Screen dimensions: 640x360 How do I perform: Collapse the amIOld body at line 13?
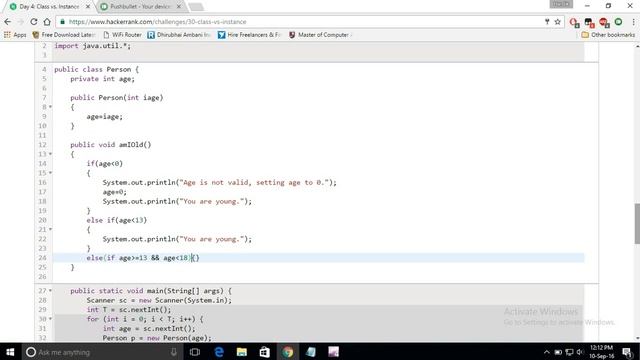pos(51,154)
